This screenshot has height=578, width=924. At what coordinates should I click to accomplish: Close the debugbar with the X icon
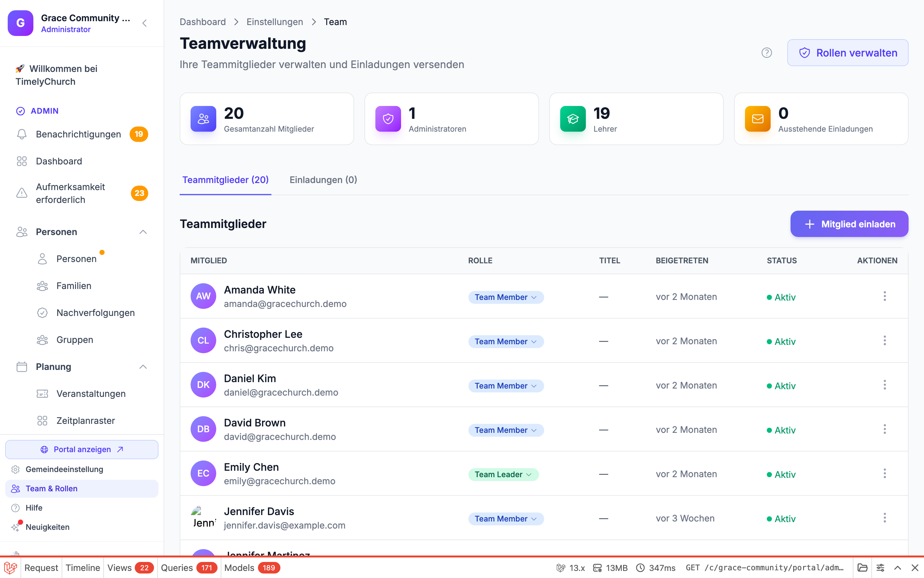(x=915, y=568)
